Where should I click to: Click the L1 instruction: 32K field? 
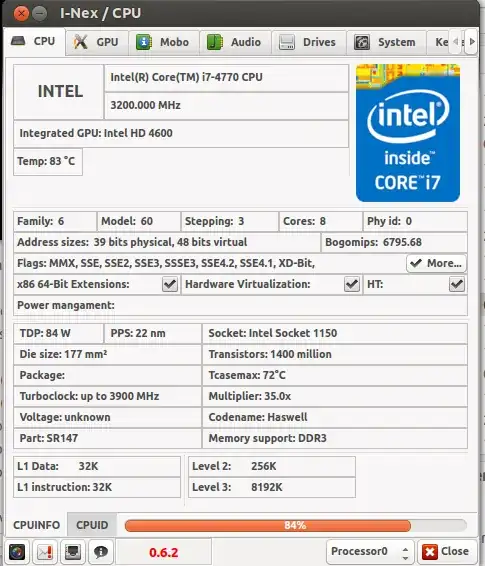click(97, 487)
